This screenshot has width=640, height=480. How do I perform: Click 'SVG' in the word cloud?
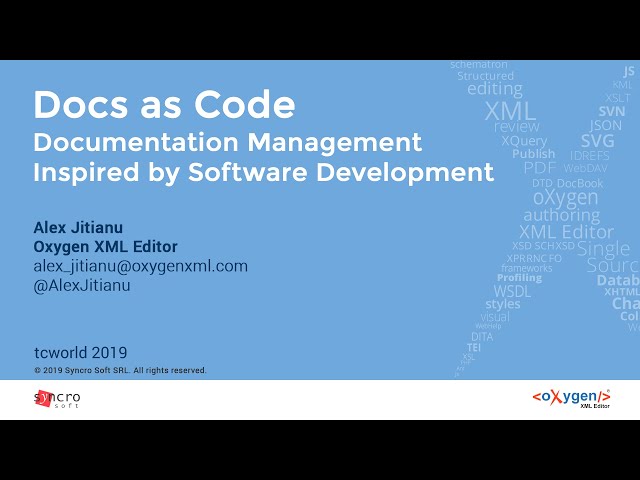[x=598, y=141]
